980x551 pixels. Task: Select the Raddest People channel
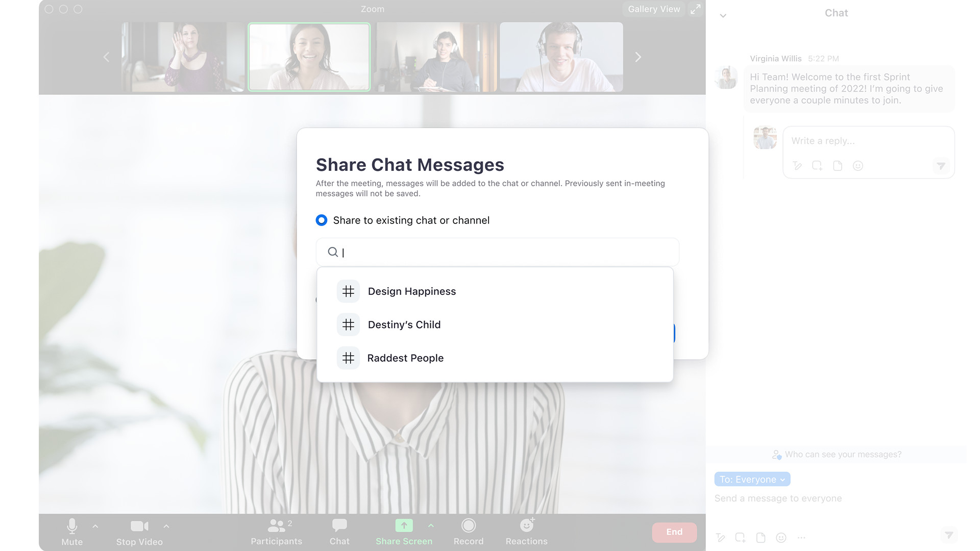pos(405,357)
